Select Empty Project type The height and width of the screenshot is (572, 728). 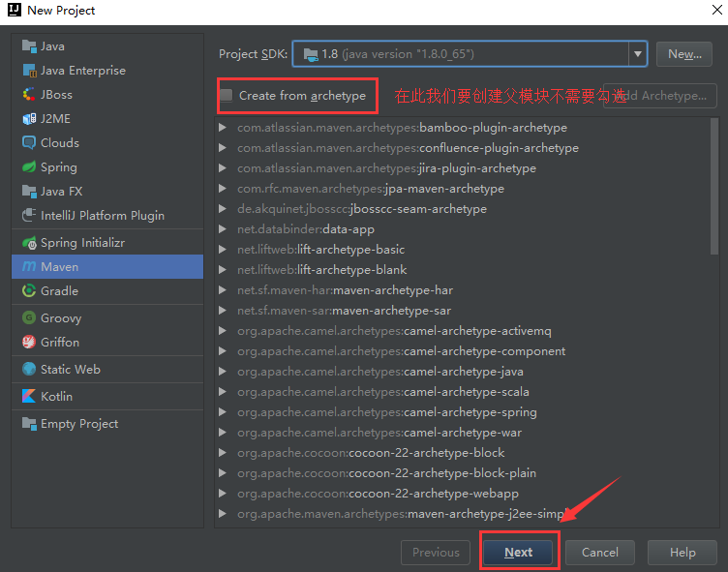click(107, 424)
